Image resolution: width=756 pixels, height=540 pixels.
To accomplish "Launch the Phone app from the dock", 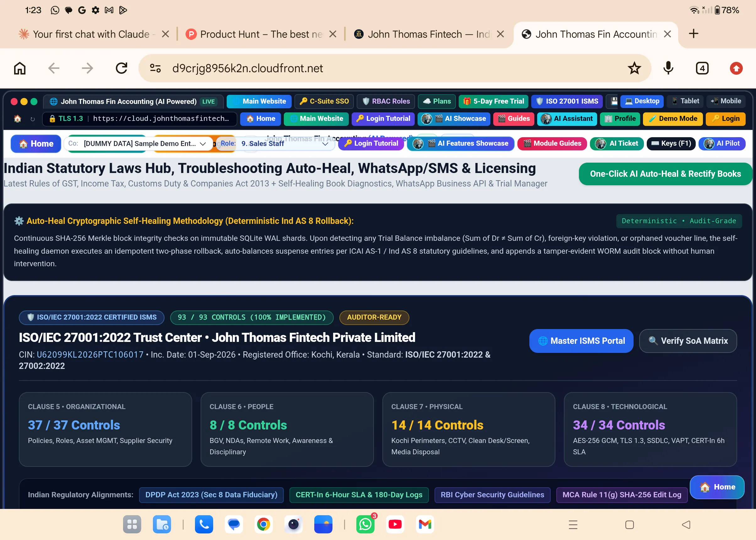I will [204, 524].
